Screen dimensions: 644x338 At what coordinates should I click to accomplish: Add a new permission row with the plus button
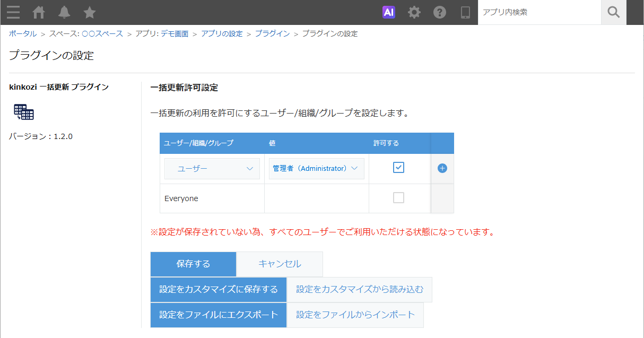pos(441,167)
